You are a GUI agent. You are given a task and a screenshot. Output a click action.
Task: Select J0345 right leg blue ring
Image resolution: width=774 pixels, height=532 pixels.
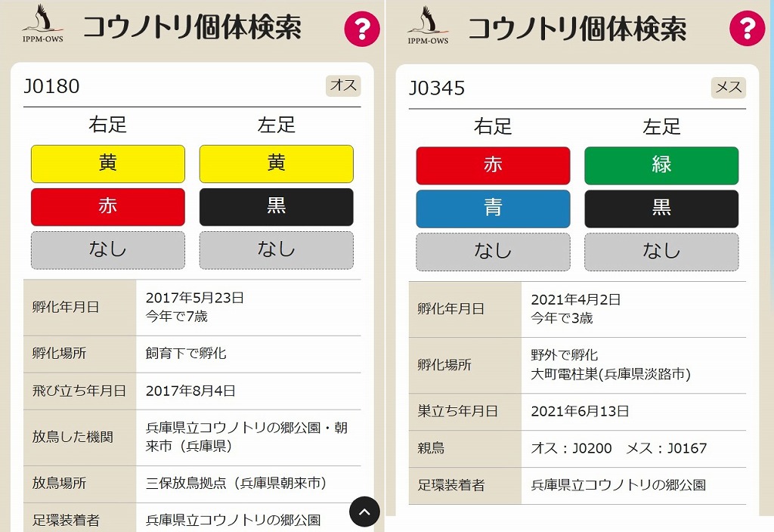pos(493,209)
